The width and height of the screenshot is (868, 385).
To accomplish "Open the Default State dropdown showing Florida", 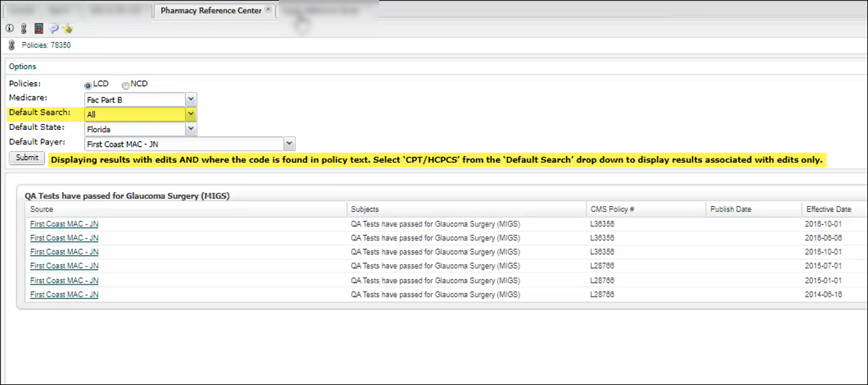I will point(191,129).
